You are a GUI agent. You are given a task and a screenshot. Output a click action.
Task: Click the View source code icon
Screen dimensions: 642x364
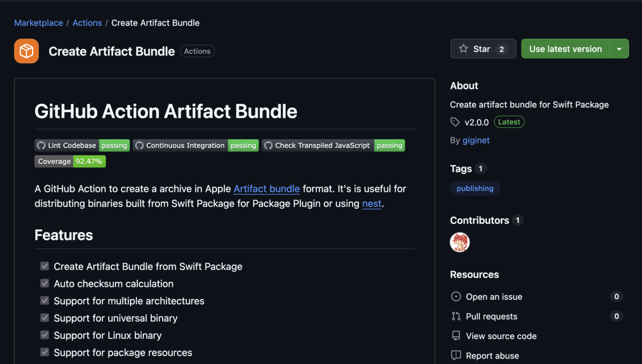pos(456,336)
